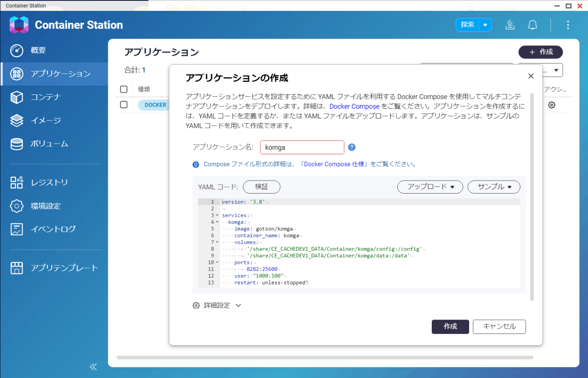Image resolution: width=588 pixels, height=378 pixels.
Task: Collapse the services fold arrow on line 3
Action: (x=217, y=215)
